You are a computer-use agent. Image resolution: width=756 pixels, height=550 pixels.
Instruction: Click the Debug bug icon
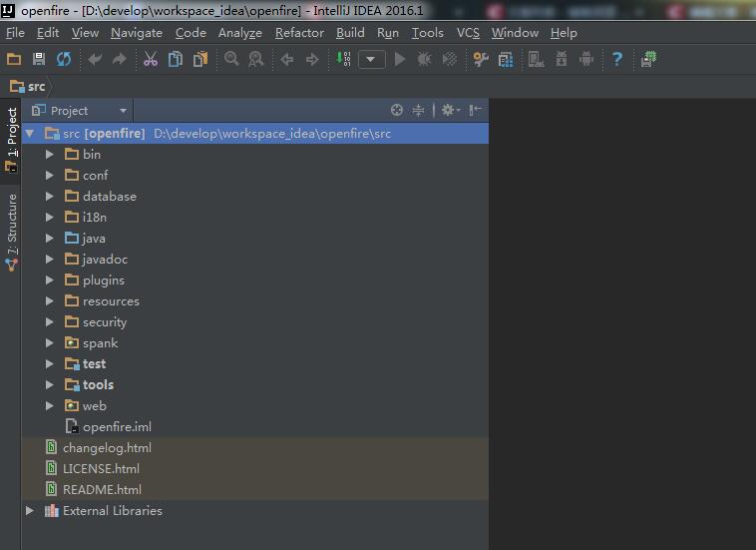(x=424, y=59)
